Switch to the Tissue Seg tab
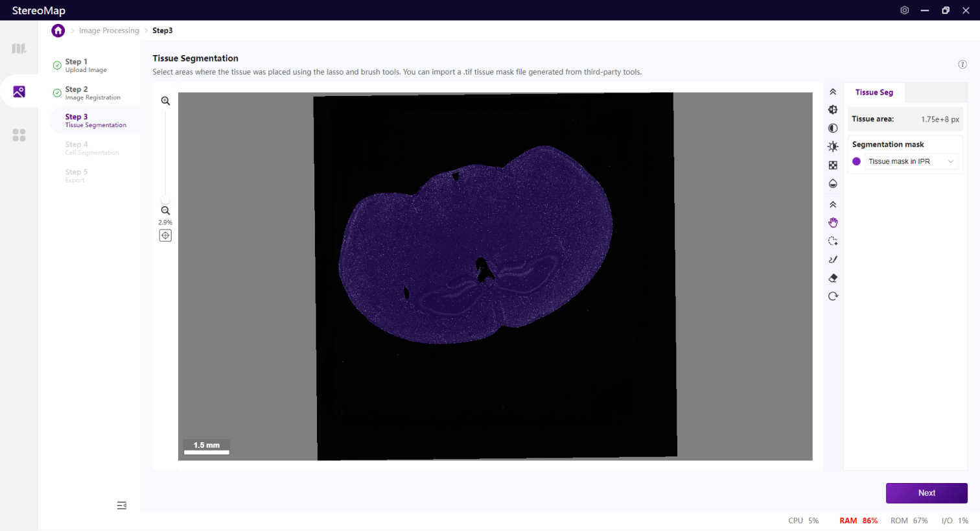 point(874,92)
